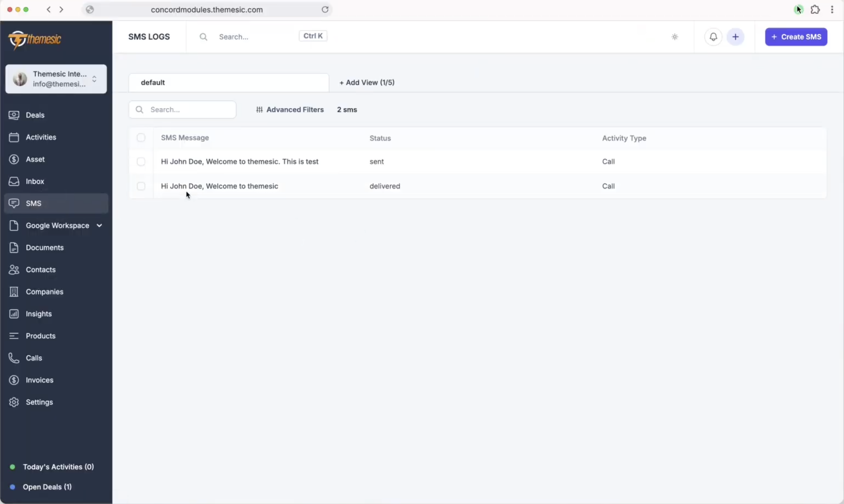
Task: Open the Calls section
Action: point(34,357)
